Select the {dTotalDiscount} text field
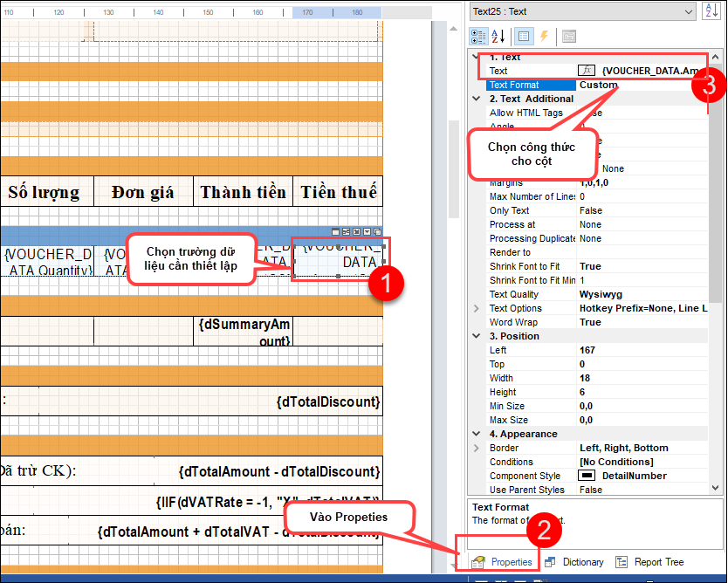The width and height of the screenshot is (728, 583). (327, 402)
